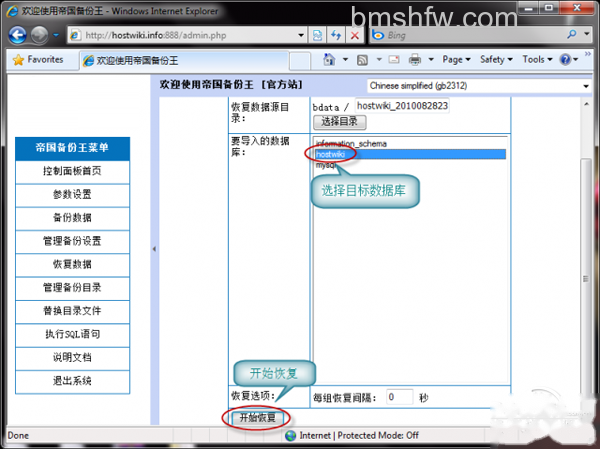Click the address bar with hostwiki.info URL

tap(187, 35)
